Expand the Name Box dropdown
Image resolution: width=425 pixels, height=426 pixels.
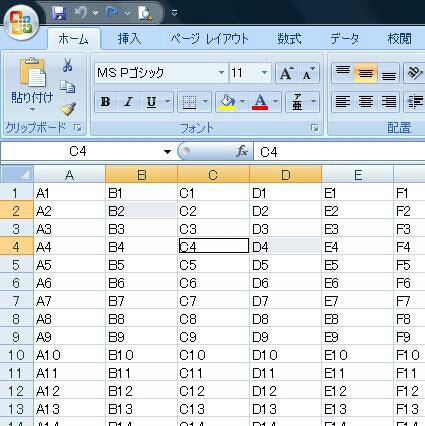click(167, 152)
